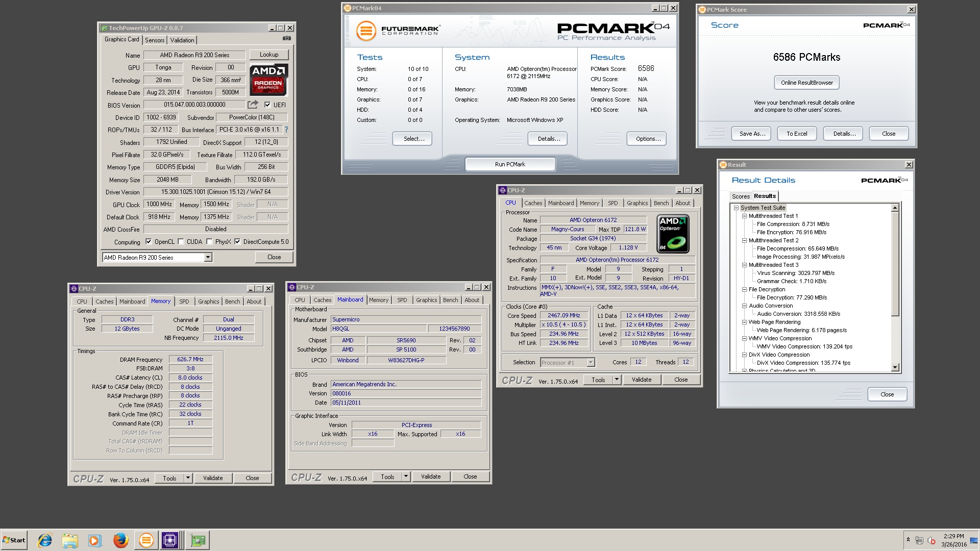Collapse WMV Video Compression tree node
980x551 pixels.
[x=744, y=338]
